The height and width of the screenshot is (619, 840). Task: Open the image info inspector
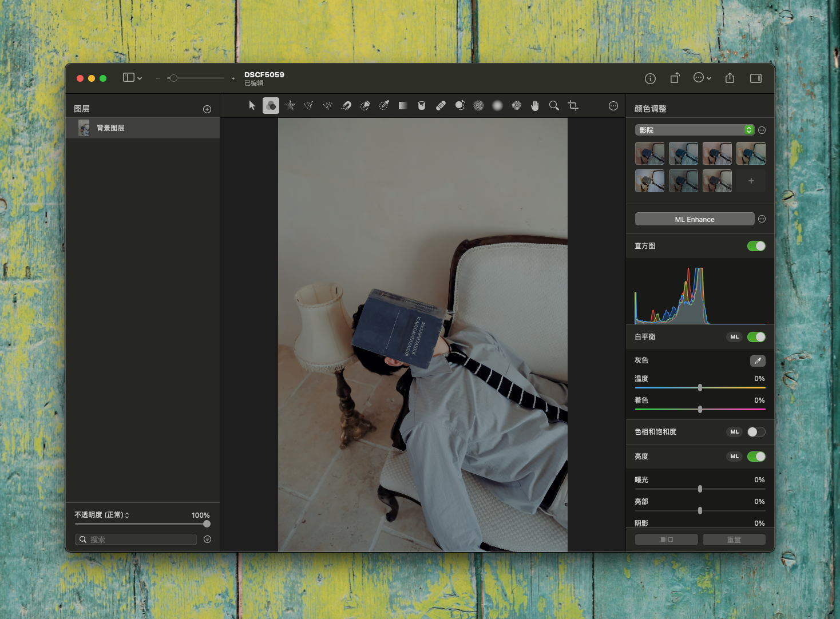click(x=650, y=78)
